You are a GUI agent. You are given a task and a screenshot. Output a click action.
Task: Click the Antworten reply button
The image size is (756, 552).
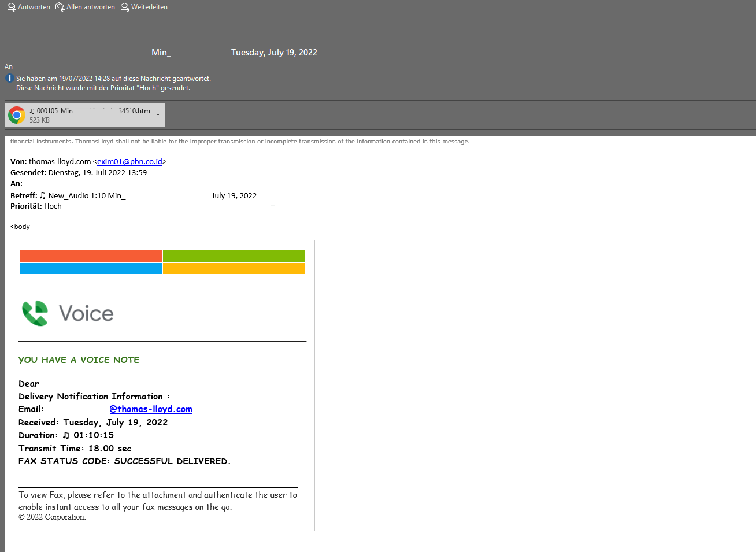pos(29,7)
